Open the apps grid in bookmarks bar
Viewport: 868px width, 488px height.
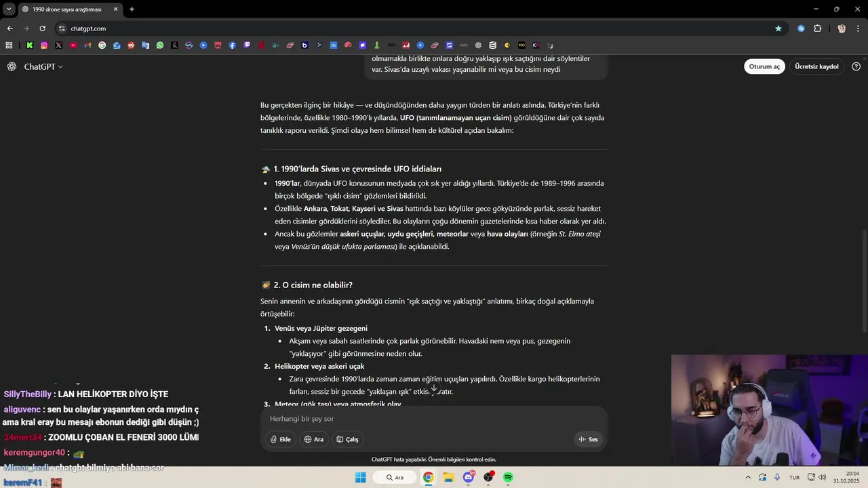point(9,45)
